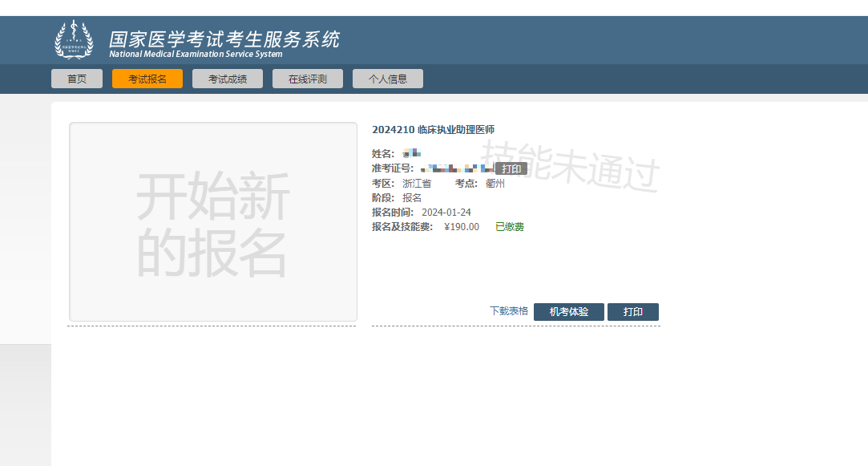
Task: Click the green 已缴费 payment status
Action: point(510,227)
